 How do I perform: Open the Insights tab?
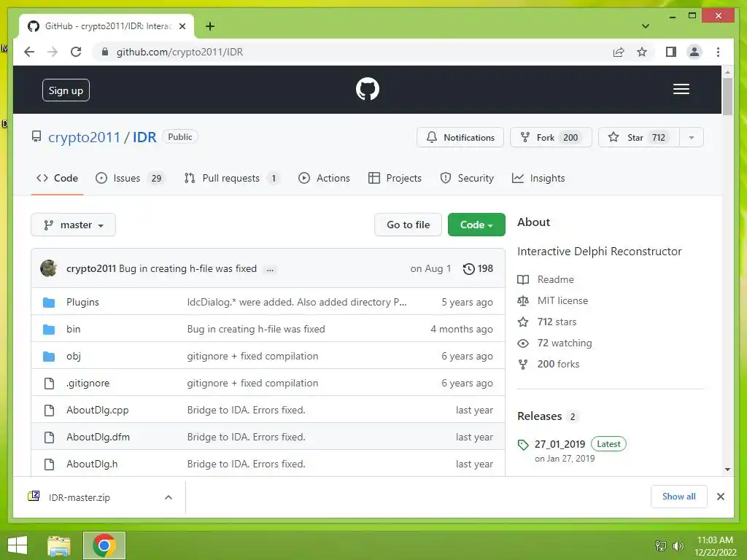(x=538, y=178)
